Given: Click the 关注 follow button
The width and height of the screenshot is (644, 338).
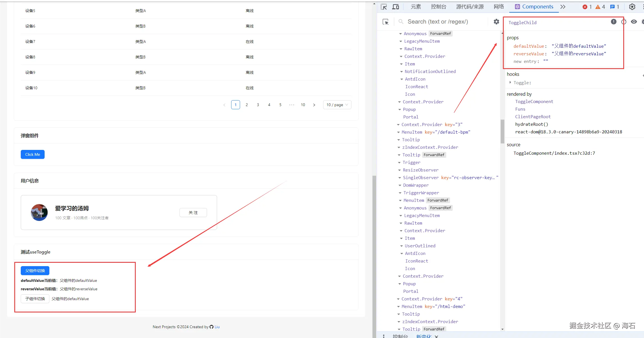Looking at the screenshot, I should (x=193, y=213).
